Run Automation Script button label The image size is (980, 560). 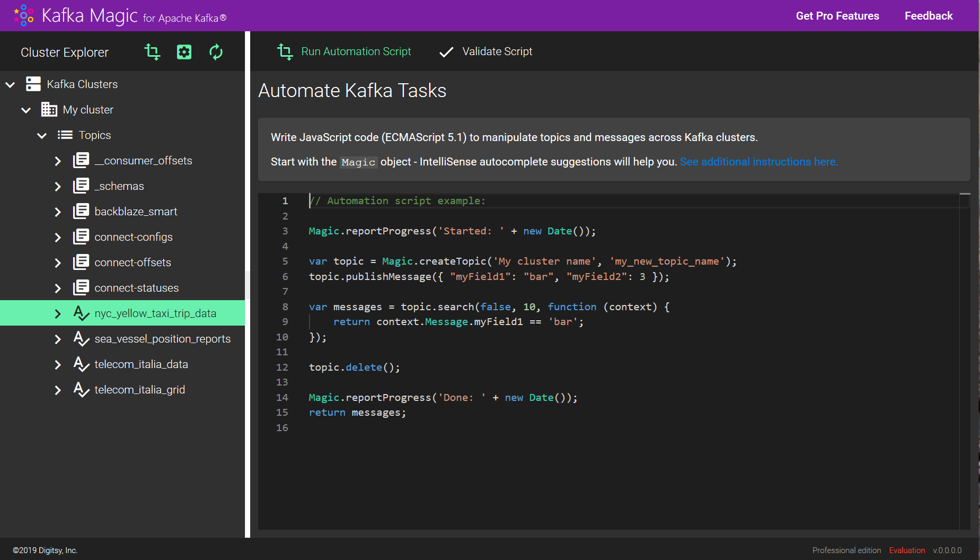click(356, 51)
